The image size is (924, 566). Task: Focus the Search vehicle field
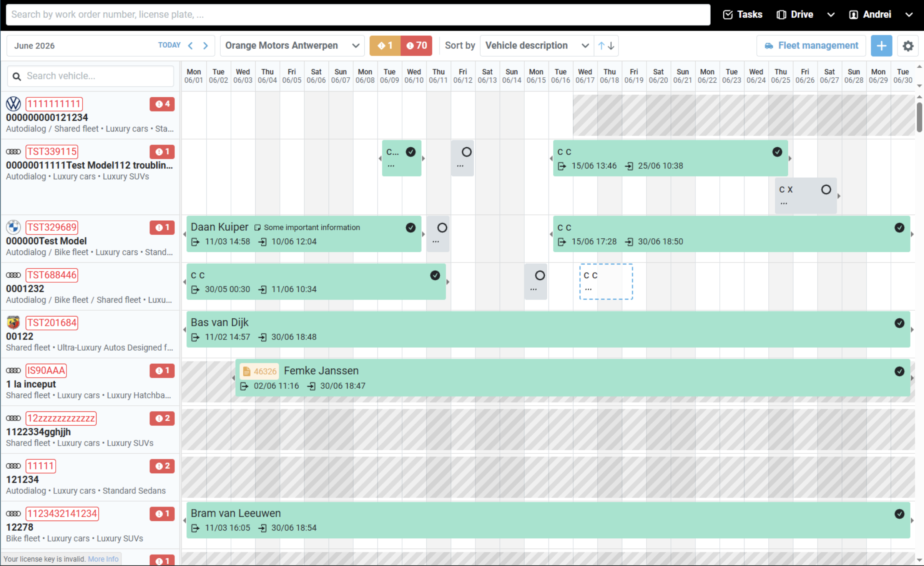(x=91, y=76)
